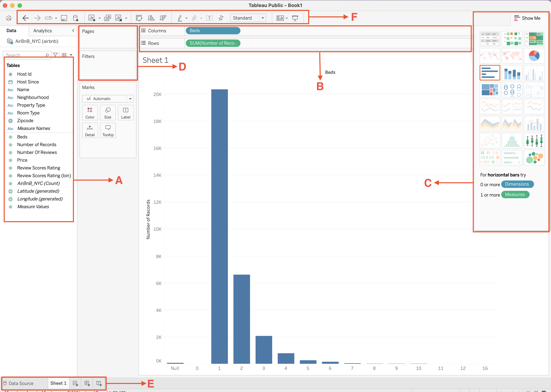Click the Tooltip button in Marks
This screenshot has height=392, width=551.
click(108, 130)
